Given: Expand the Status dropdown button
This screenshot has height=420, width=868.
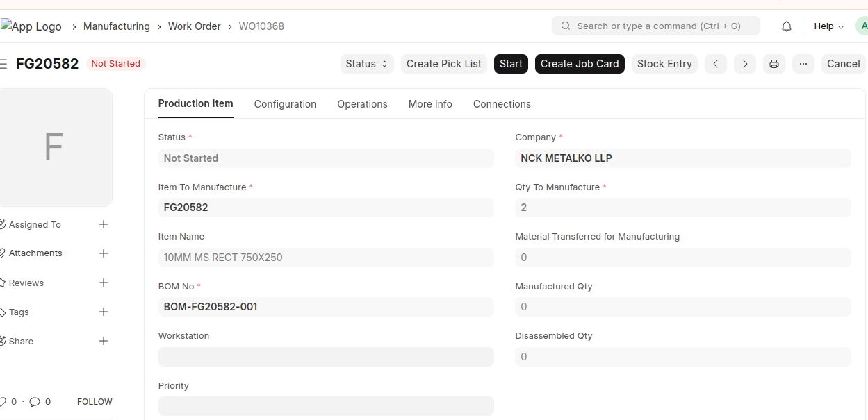Looking at the screenshot, I should [367, 64].
